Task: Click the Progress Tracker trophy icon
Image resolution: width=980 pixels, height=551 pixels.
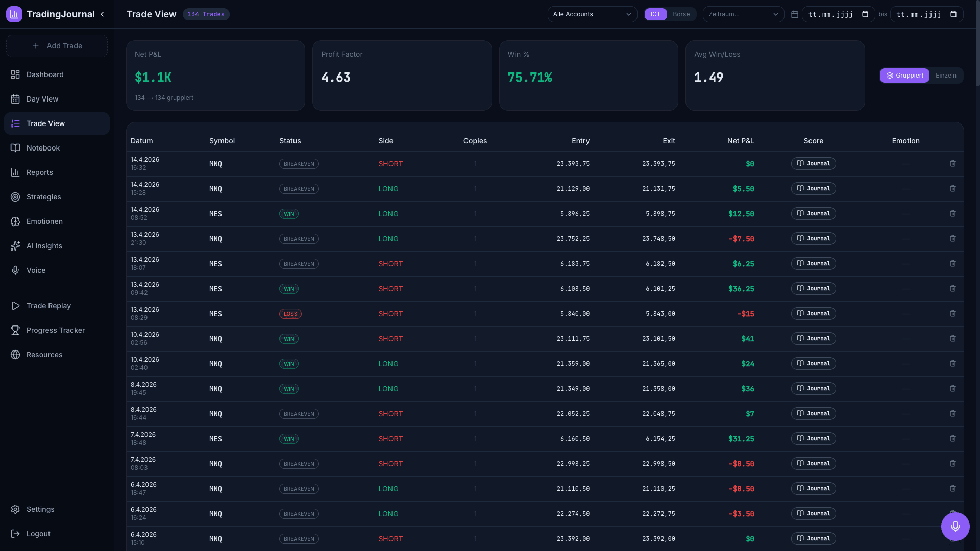Action: click(x=15, y=330)
